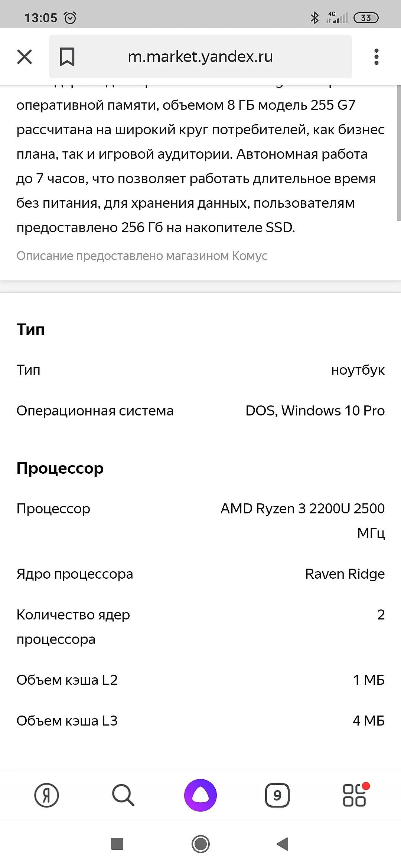Tap the 'Процессор' section heading
The image size is (401, 868).
[x=60, y=468]
